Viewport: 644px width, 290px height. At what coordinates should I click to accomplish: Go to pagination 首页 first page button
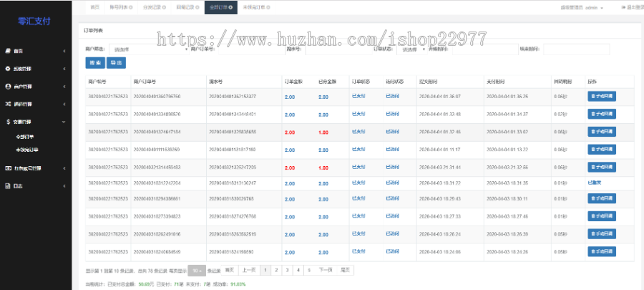point(229,270)
